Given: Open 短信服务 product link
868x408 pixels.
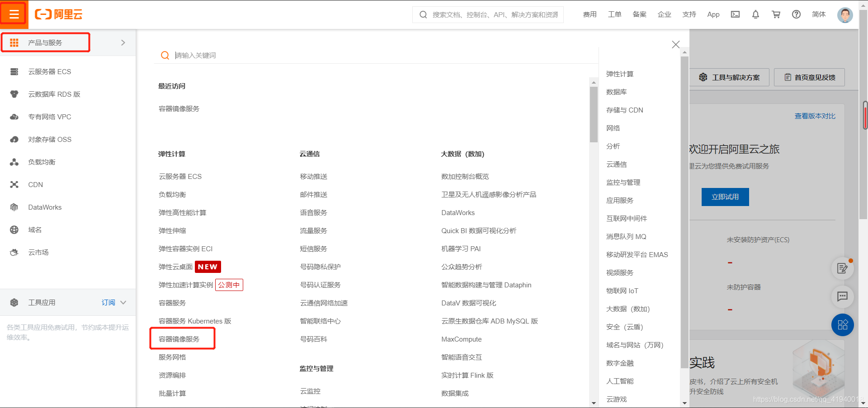Looking at the screenshot, I should [313, 249].
